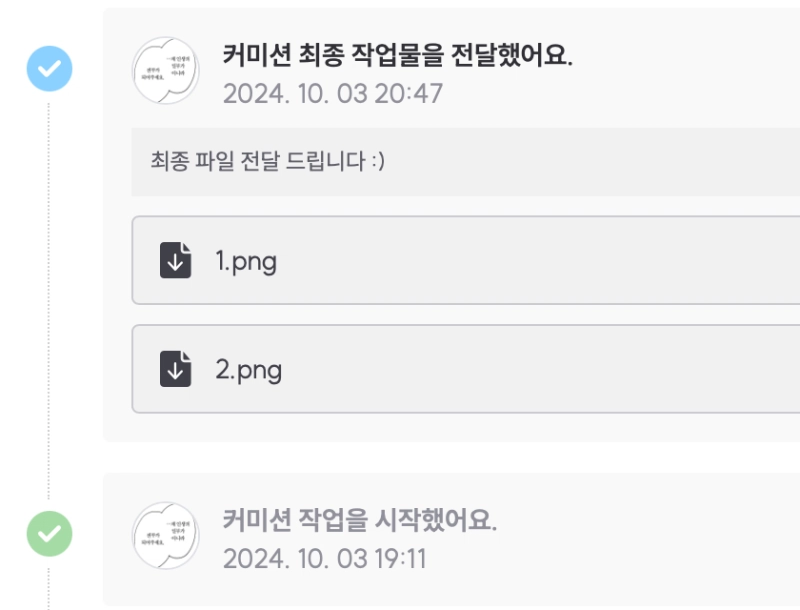The height and width of the screenshot is (610, 800).
Task: Click the green checkmark circle for commission start
Action: point(48,533)
